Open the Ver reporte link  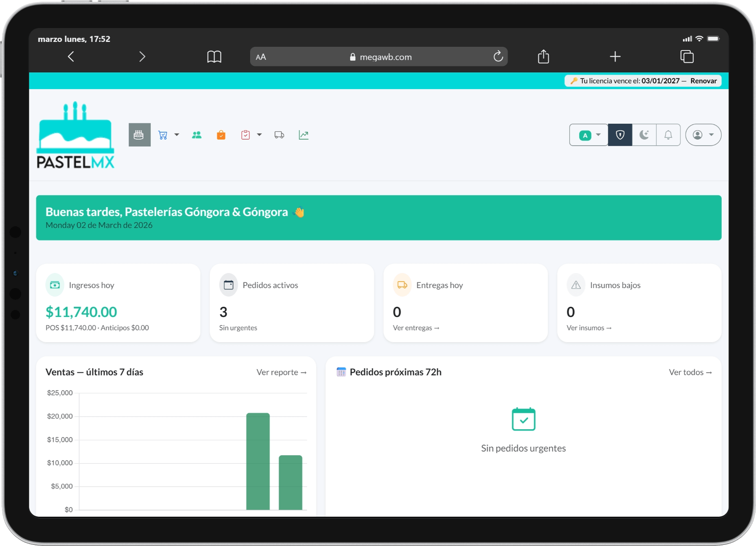(x=281, y=372)
